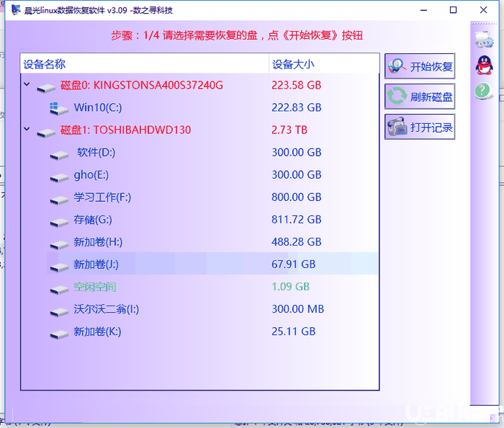The height and width of the screenshot is (428, 504).
Task: Click the drive icon beside 学习工作(F:)
Action: [x=59, y=200]
